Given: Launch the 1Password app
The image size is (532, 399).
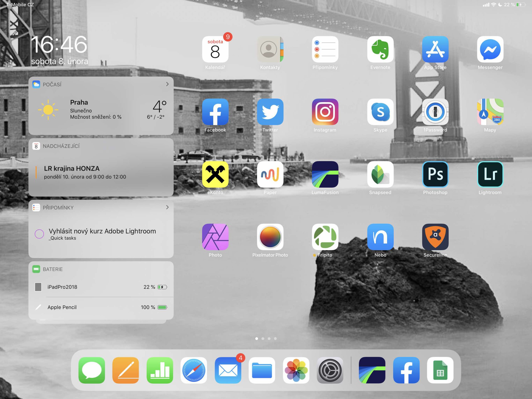Looking at the screenshot, I should 435,112.
